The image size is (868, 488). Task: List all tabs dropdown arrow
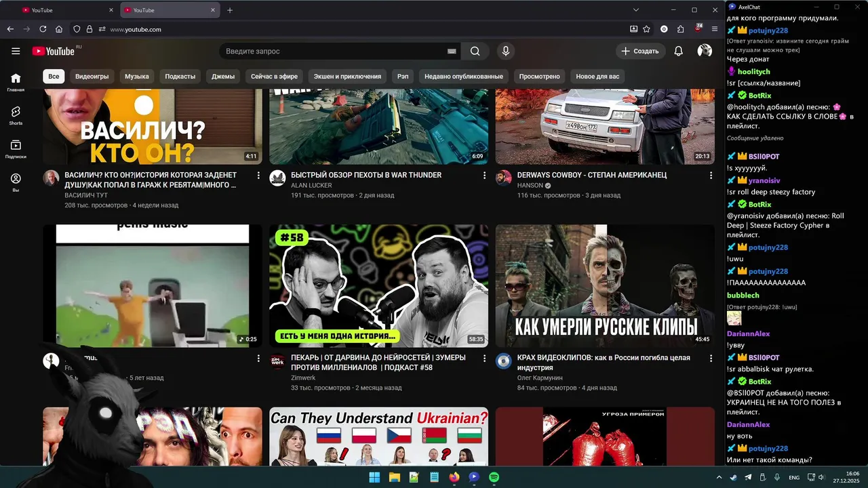[x=636, y=10]
